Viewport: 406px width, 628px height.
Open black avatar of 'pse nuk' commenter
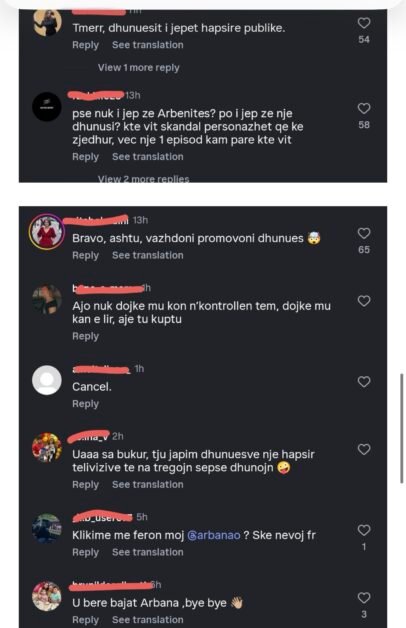(47, 107)
